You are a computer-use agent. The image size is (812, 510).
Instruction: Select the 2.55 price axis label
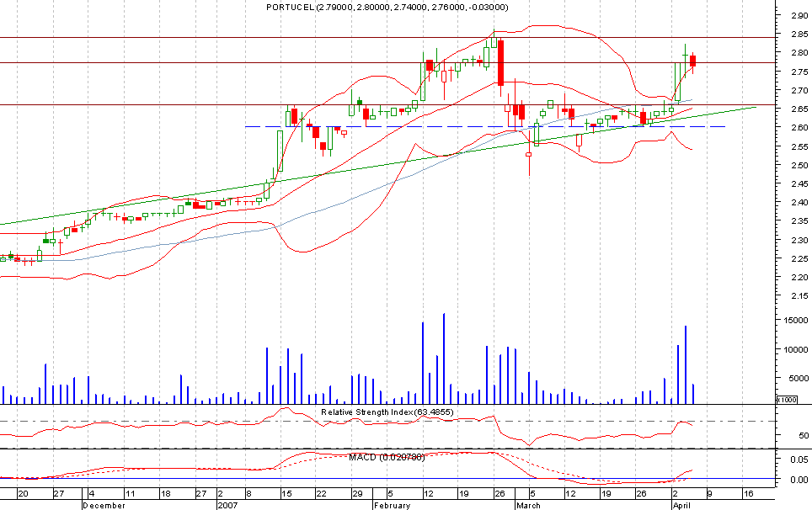coord(799,146)
